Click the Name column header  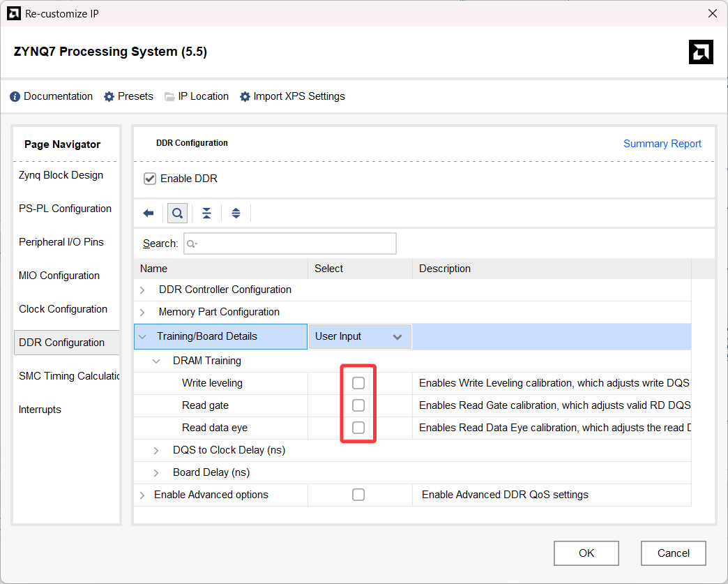click(221, 269)
